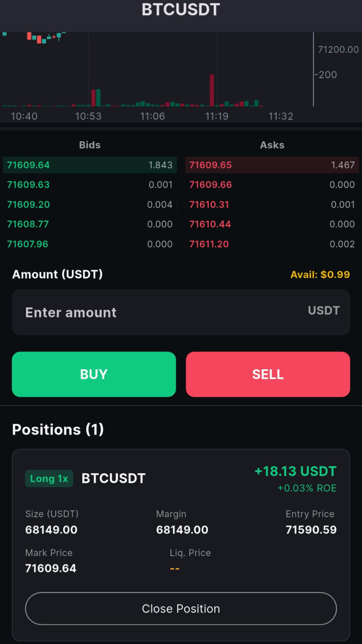Tap the BTCUSDT title at top
Viewport: 362px width, 644px height.
[181, 9]
